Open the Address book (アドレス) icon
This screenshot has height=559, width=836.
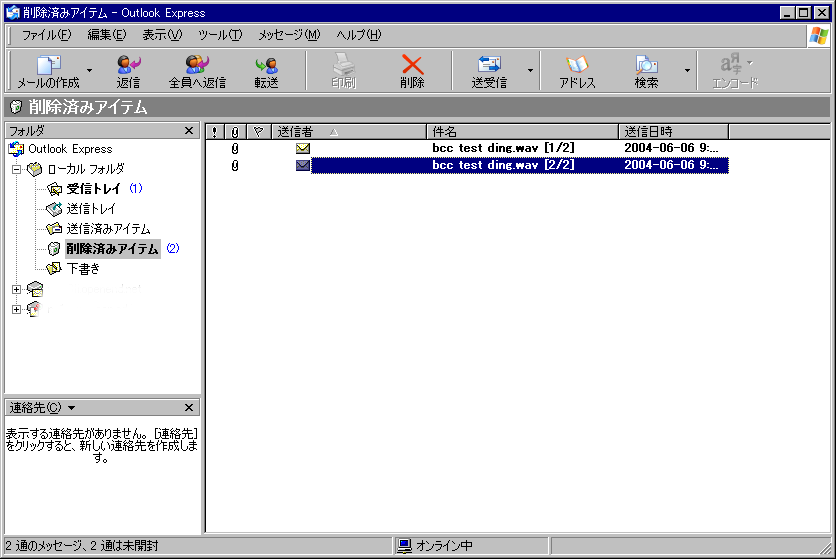(x=577, y=65)
